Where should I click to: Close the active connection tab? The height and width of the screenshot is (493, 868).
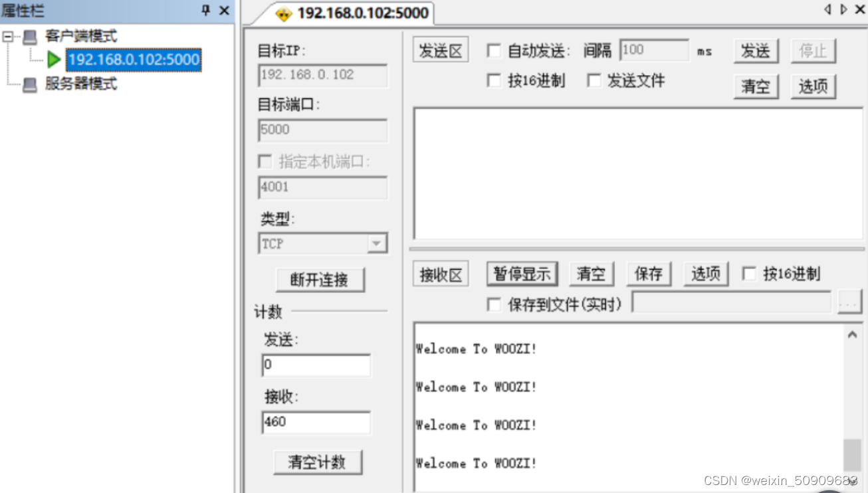[859, 10]
